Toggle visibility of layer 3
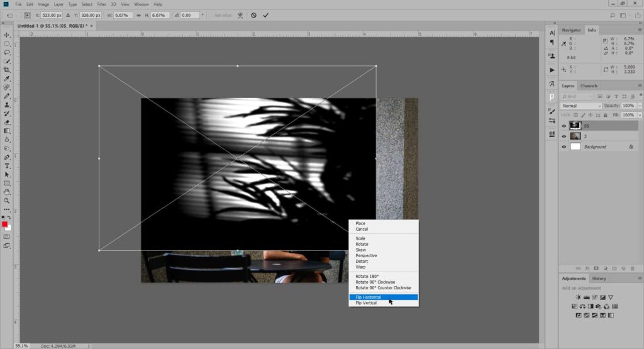The image size is (644, 349). (x=563, y=136)
